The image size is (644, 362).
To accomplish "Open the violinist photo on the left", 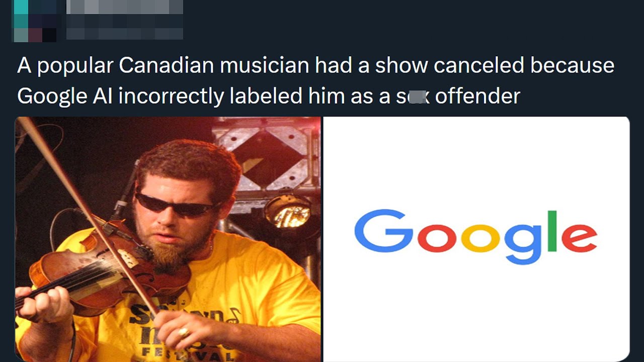I will [x=168, y=239].
